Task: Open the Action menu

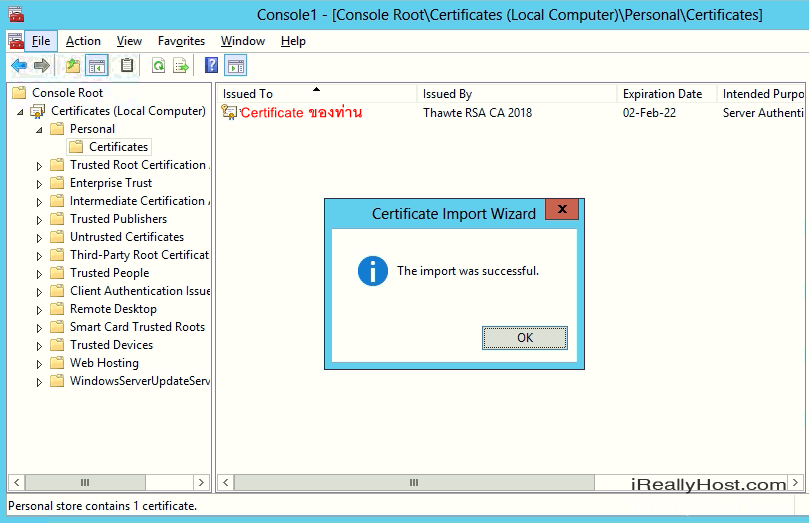Action: tap(83, 41)
